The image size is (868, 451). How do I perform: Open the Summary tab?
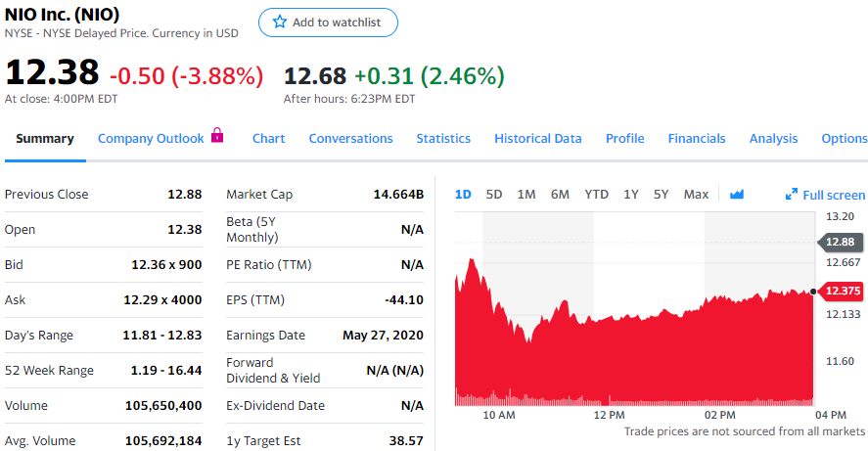click(44, 139)
